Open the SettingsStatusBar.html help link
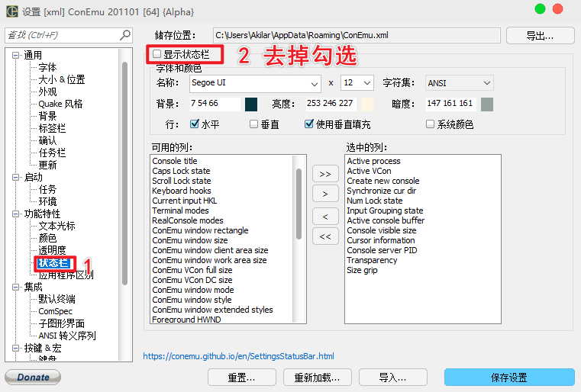 pyautogui.click(x=238, y=356)
